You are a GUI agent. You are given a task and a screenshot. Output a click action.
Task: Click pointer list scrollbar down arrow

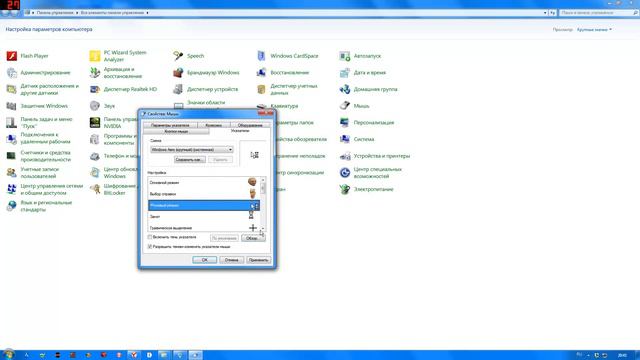point(263,229)
